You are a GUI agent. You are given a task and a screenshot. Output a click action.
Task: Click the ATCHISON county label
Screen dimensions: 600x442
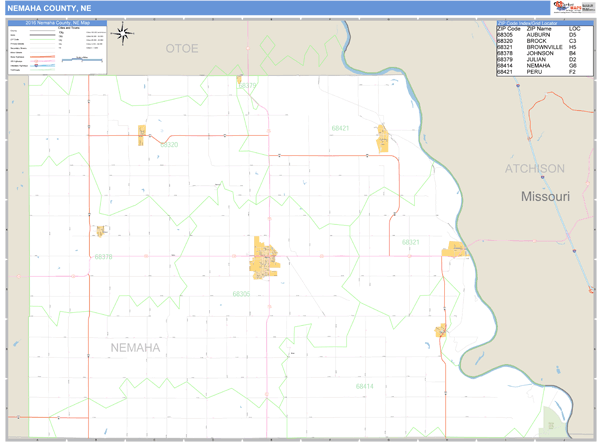coord(534,169)
